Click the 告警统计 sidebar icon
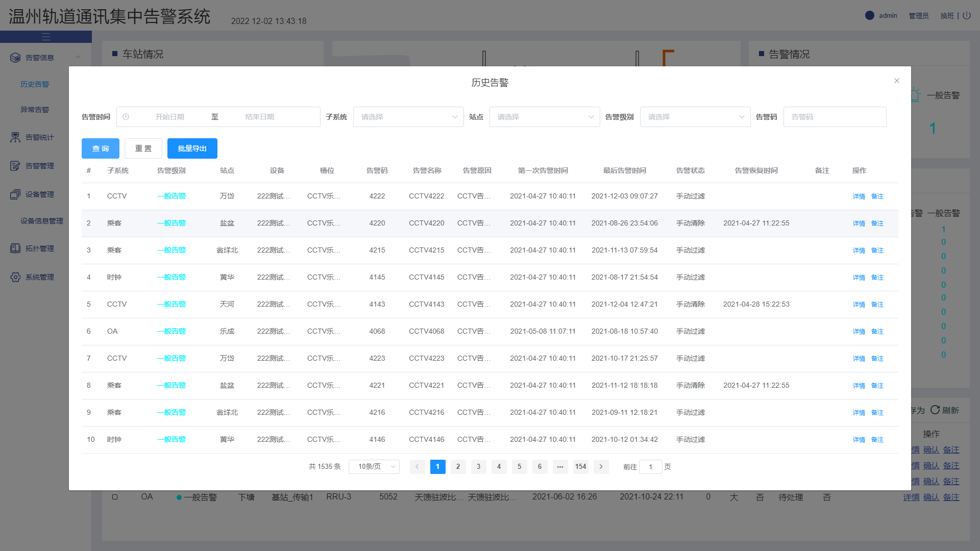980x551 pixels. pos(15,137)
